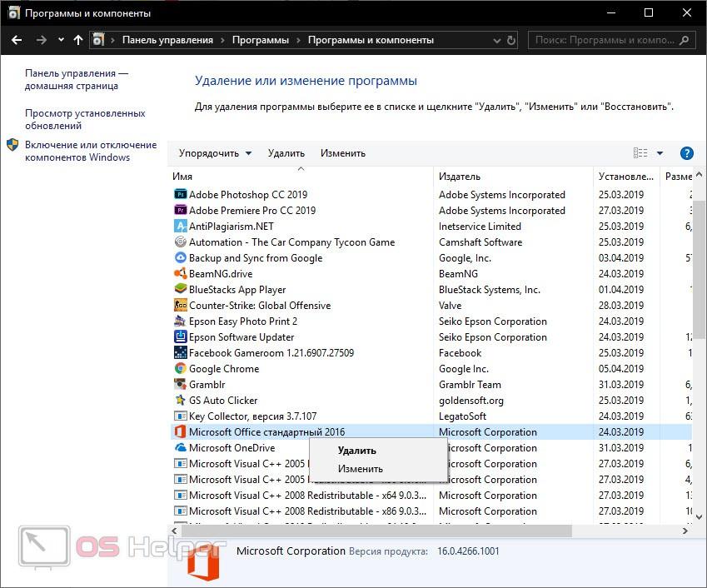Viewport: 707px width, 588px height.
Task: Click the BlueStacks App Player icon
Action: pyautogui.click(x=181, y=289)
